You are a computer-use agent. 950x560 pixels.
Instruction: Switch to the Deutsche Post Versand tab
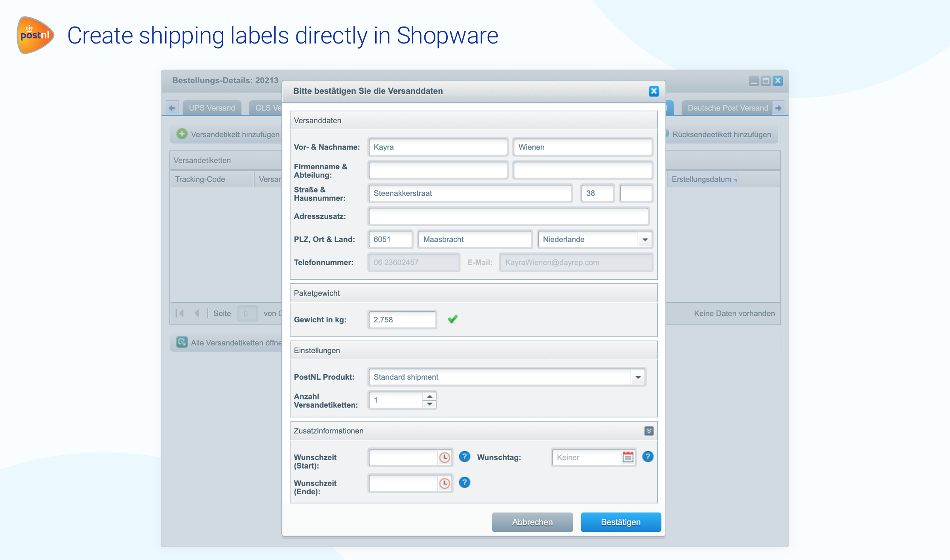(728, 108)
